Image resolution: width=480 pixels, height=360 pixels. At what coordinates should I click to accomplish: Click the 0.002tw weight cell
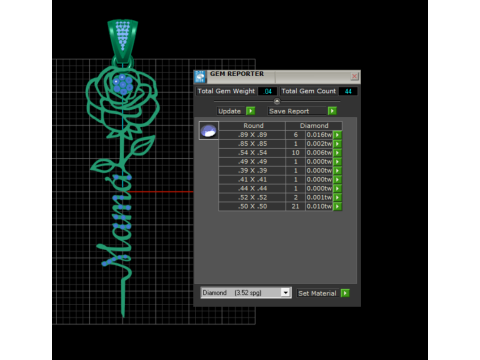[x=319, y=144]
